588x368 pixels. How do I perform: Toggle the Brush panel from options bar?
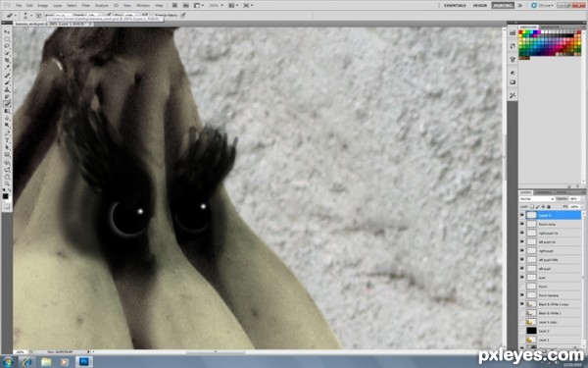pyautogui.click(x=39, y=16)
